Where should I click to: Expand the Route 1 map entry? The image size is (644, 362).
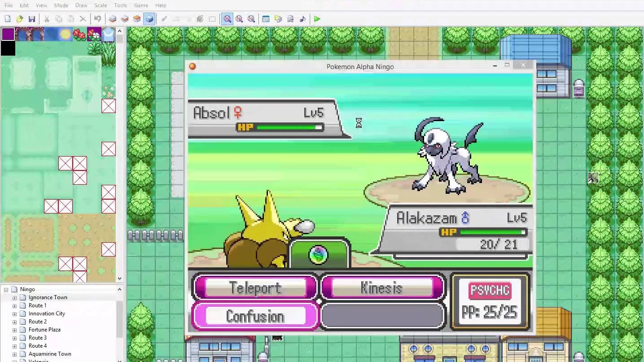[14, 305]
